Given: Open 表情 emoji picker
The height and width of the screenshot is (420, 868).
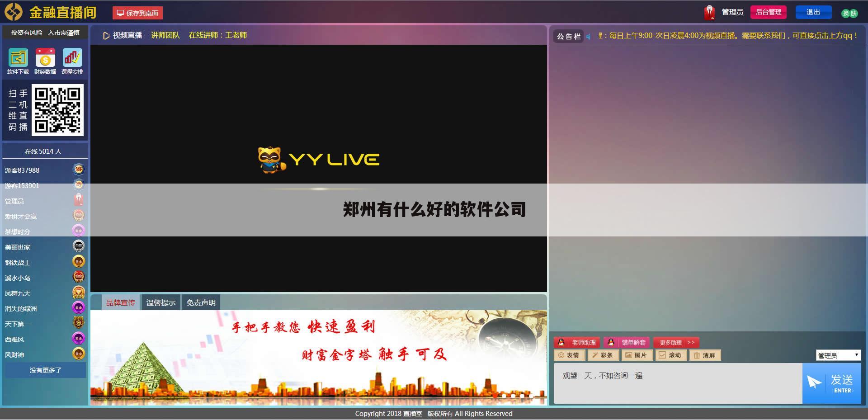Looking at the screenshot, I should 569,355.
